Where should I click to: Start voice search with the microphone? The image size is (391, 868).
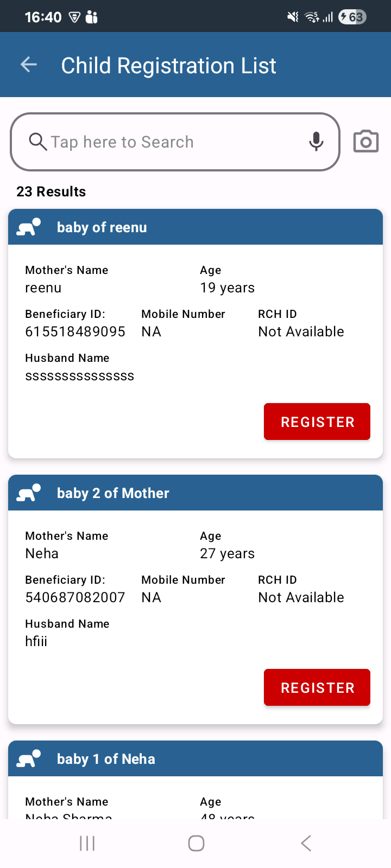pos(316,142)
